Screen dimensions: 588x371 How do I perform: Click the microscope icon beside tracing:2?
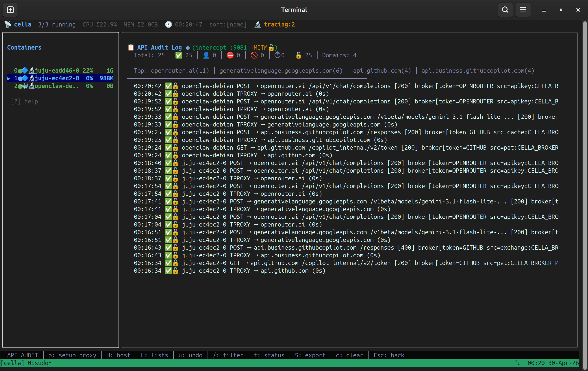[x=257, y=24]
